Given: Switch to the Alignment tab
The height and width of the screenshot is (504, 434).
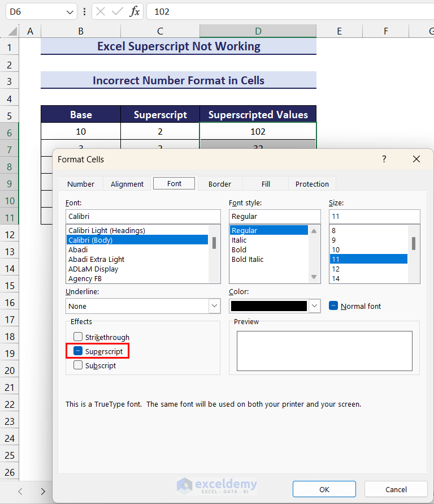Looking at the screenshot, I should coord(127,184).
